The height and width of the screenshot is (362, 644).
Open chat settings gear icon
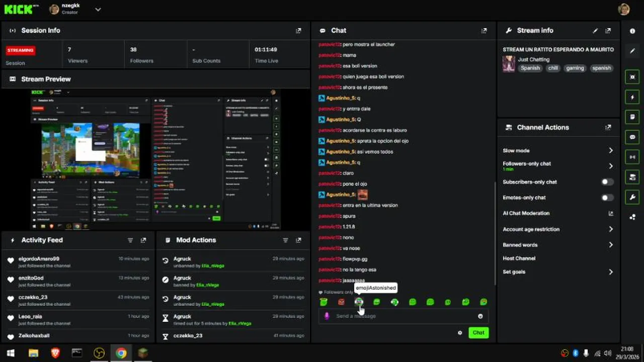point(460,333)
